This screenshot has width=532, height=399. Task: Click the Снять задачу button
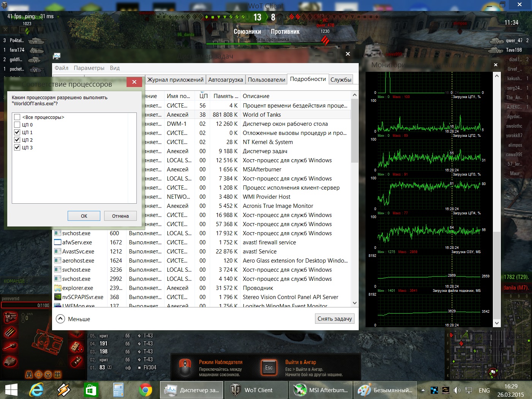pyautogui.click(x=335, y=319)
